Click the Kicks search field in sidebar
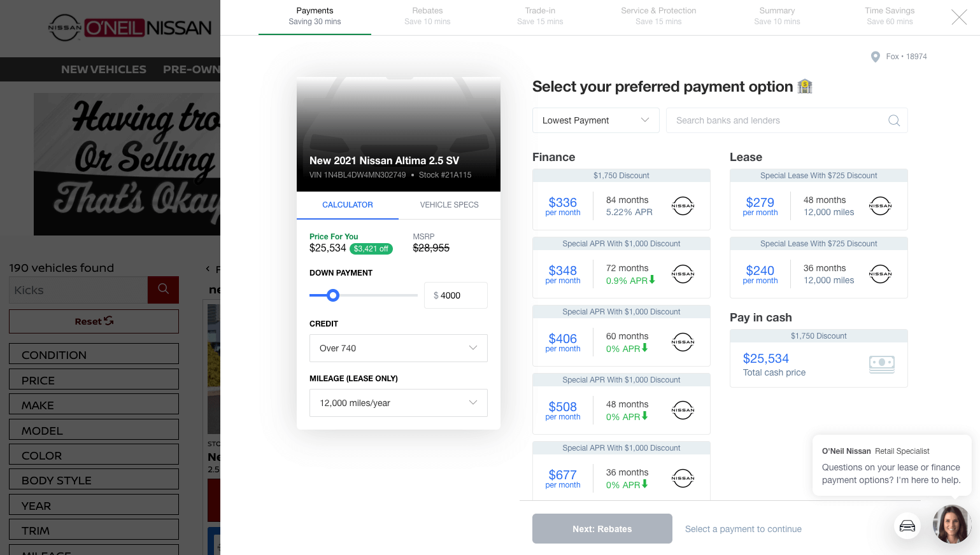Viewport: 980px width, 555px height. click(x=78, y=290)
